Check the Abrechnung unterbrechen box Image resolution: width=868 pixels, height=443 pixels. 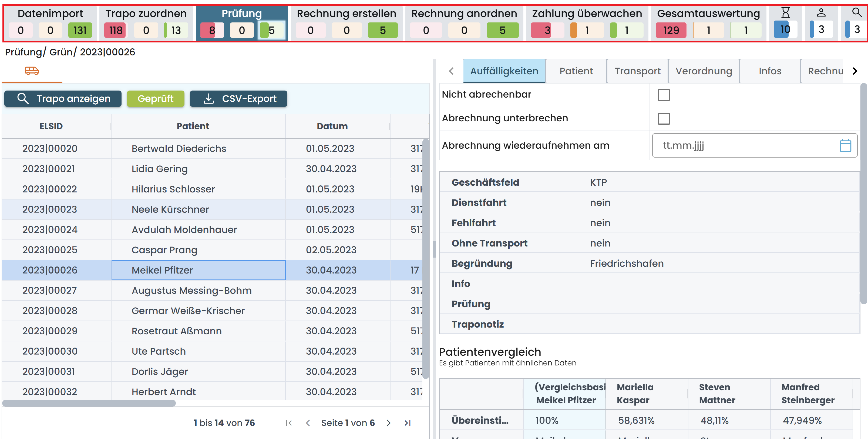[x=664, y=118]
